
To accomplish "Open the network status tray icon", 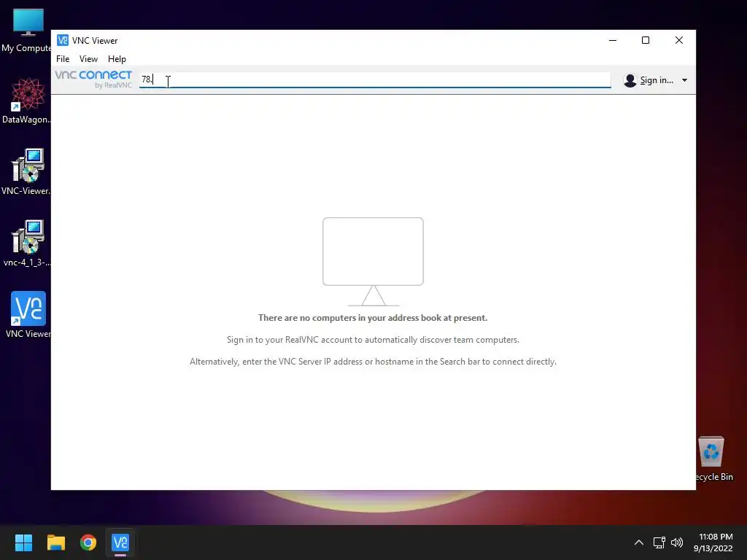I will point(659,542).
